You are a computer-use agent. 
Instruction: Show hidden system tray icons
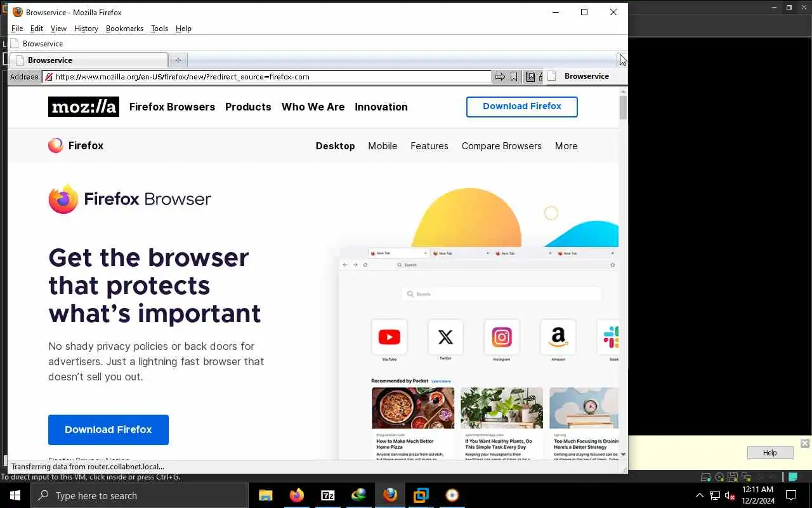click(700, 495)
